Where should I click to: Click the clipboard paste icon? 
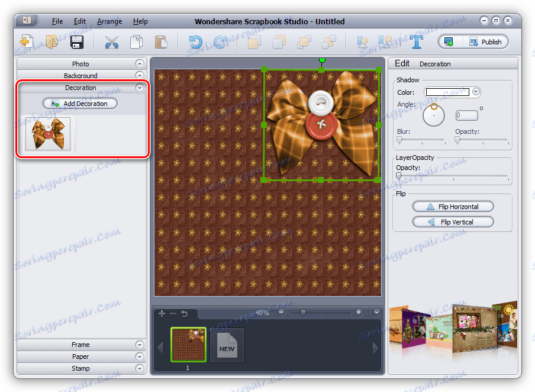161,42
